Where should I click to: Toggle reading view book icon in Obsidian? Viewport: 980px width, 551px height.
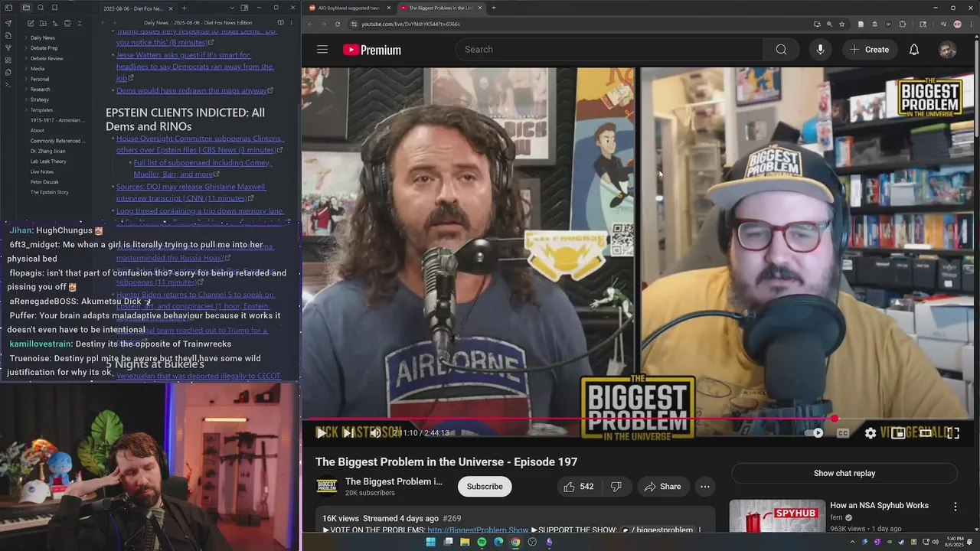(280, 23)
